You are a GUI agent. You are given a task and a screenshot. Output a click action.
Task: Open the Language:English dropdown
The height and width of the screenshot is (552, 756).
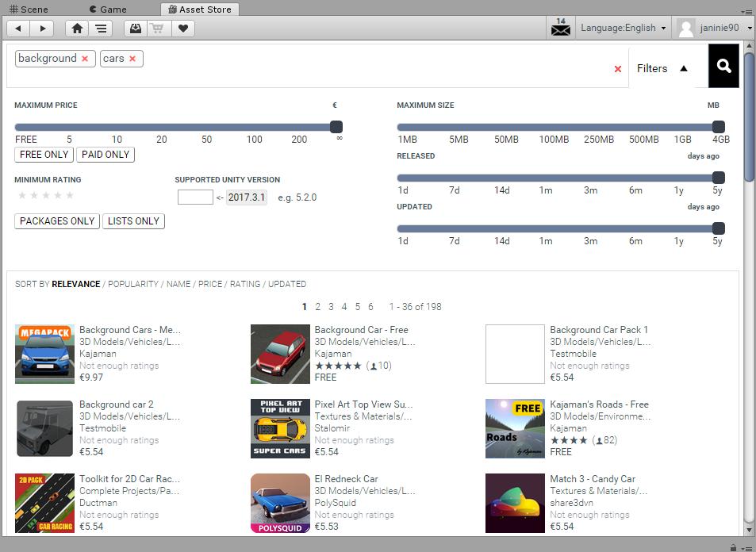623,28
